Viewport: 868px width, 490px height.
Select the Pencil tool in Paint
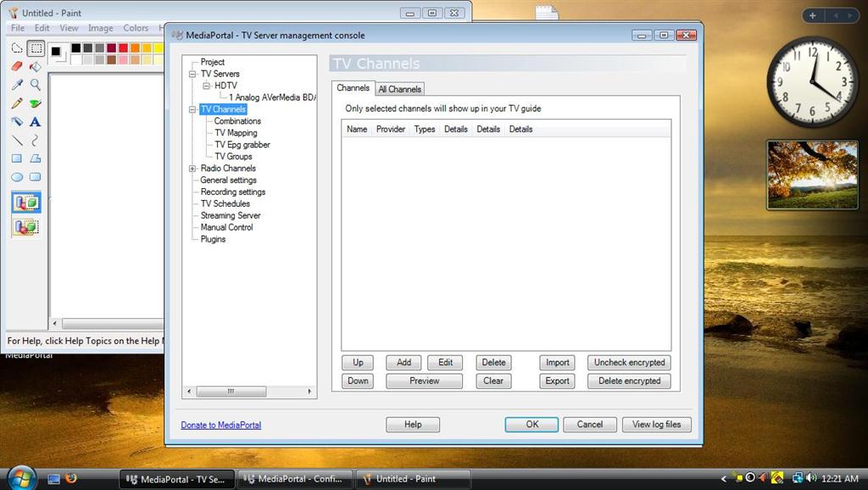pos(17,103)
